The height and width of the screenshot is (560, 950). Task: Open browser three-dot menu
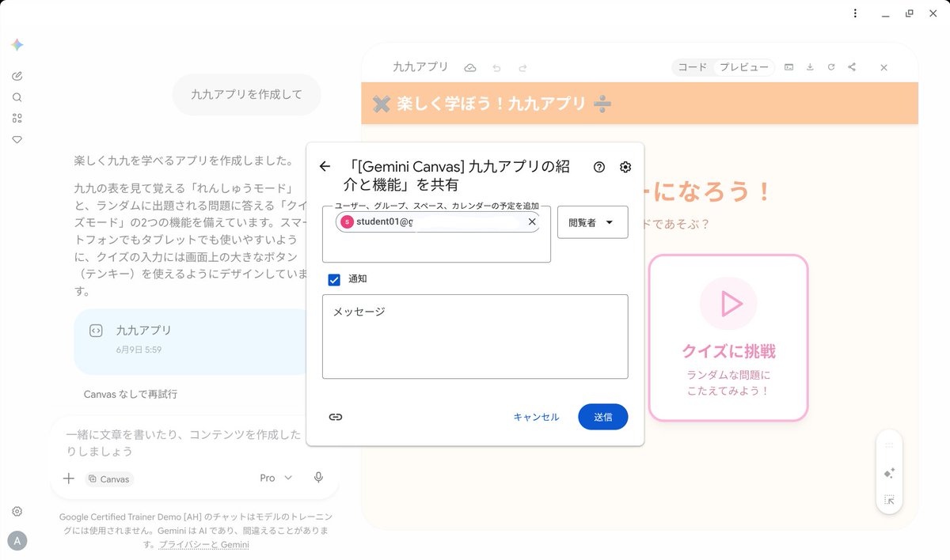[855, 13]
